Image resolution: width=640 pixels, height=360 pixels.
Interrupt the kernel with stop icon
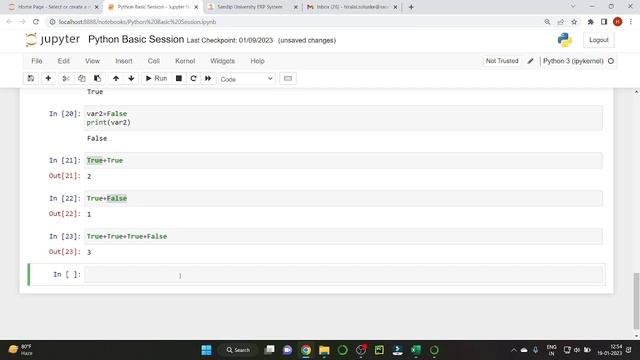[179, 78]
